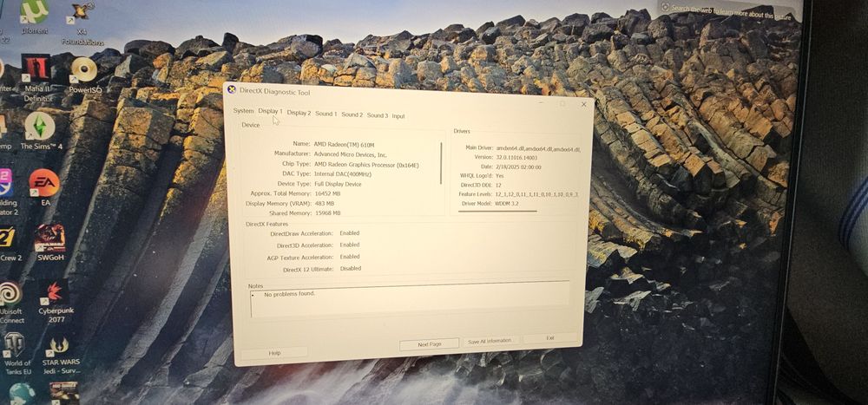The width and height of the screenshot is (868, 405).
Task: Open Mafia II Definitive Edition shortcut
Action: 37,77
